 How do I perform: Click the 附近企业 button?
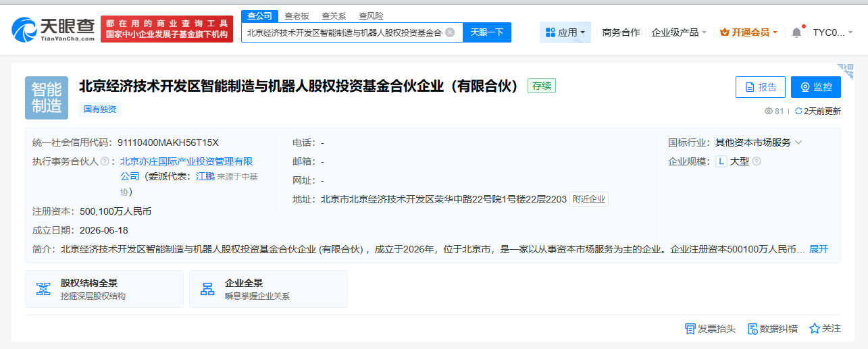pos(589,199)
